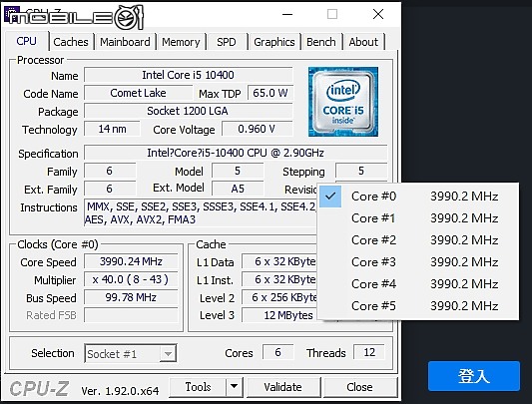The image size is (532, 404).
Task: Click the Level 3 value '12 MBytes'
Action: 279,315
